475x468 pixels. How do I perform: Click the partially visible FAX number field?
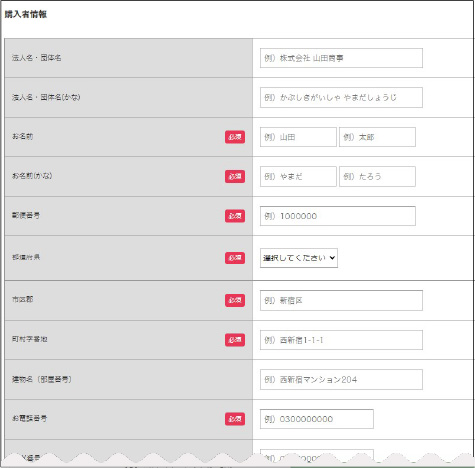tap(317, 456)
